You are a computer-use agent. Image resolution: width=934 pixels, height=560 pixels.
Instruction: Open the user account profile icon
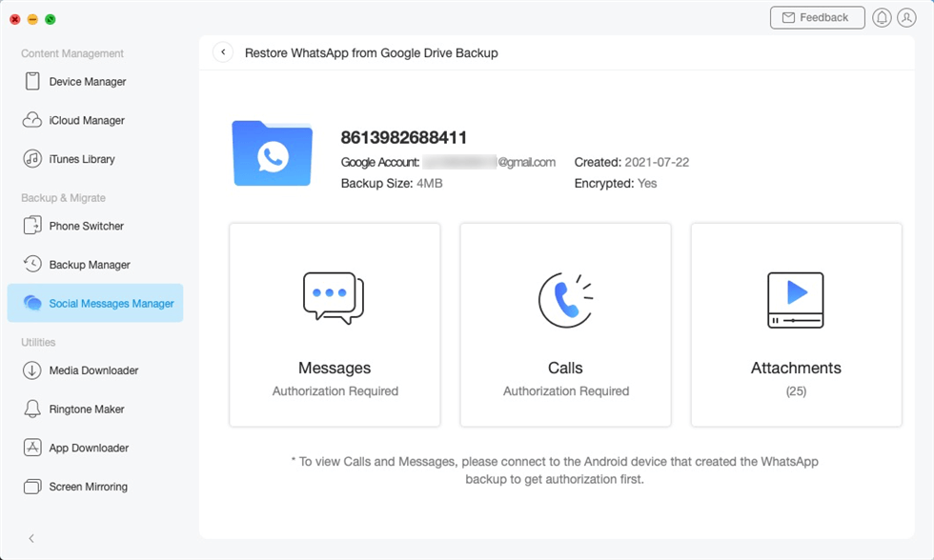(906, 18)
